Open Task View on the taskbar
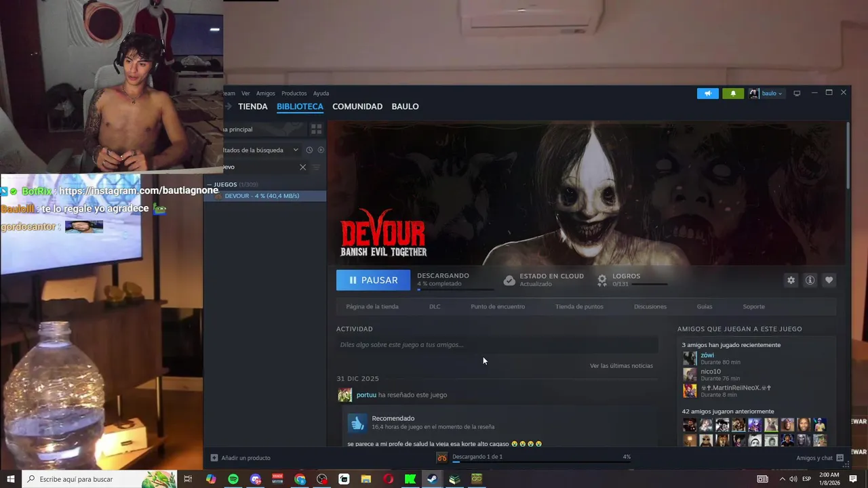The image size is (868, 488). pyautogui.click(x=188, y=479)
